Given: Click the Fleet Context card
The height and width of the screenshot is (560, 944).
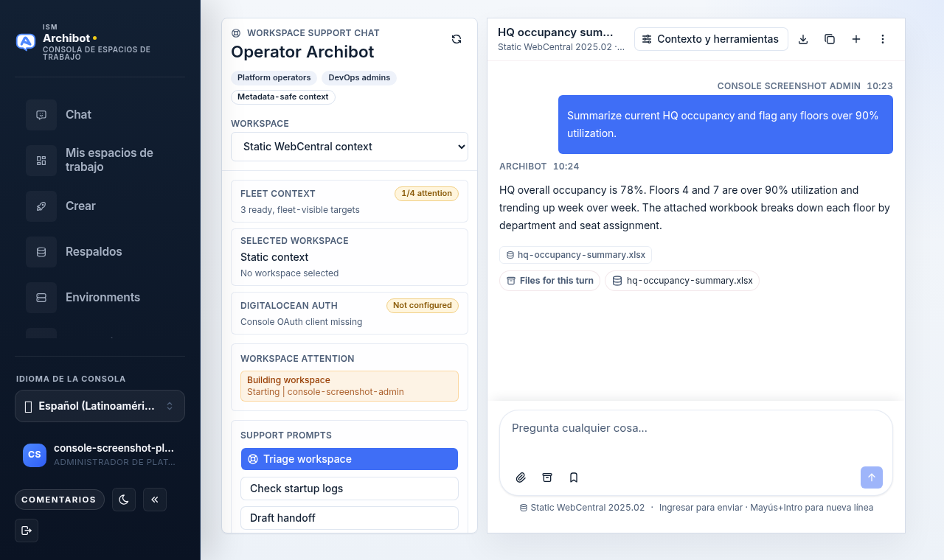Looking at the screenshot, I should click(350, 201).
